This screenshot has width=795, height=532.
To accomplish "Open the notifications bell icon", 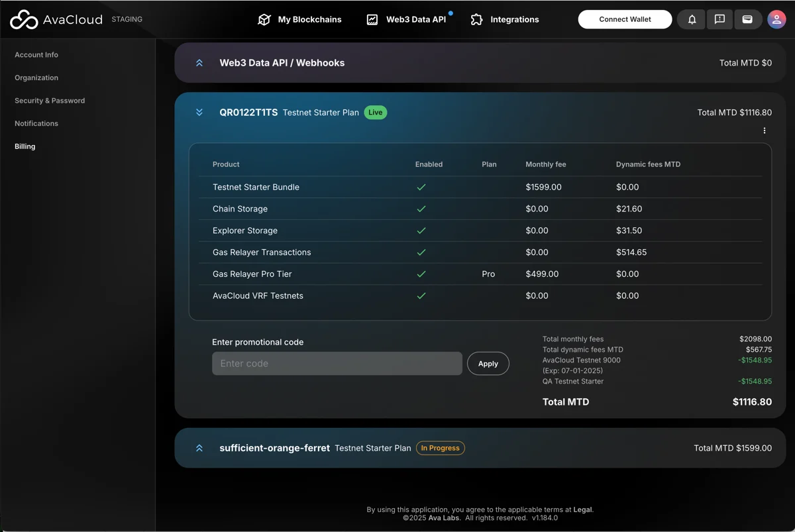I will 692,19.
